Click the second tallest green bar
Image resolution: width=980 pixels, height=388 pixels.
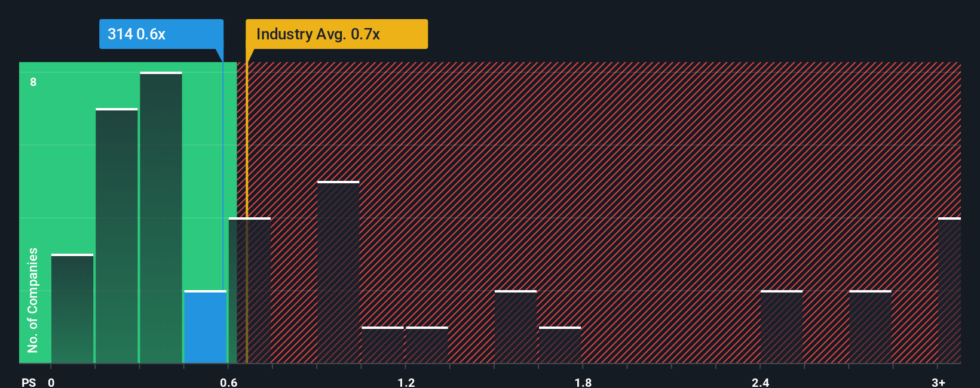(117, 236)
